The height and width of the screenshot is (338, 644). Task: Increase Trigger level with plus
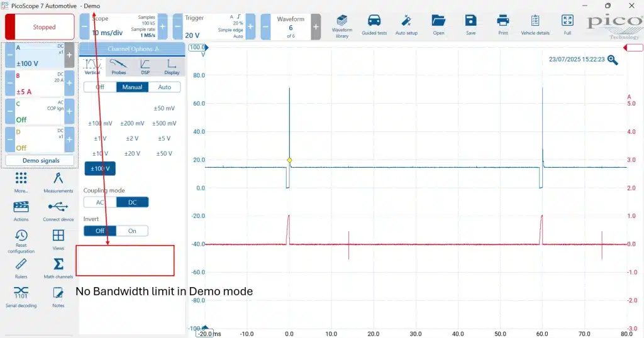(x=250, y=26)
